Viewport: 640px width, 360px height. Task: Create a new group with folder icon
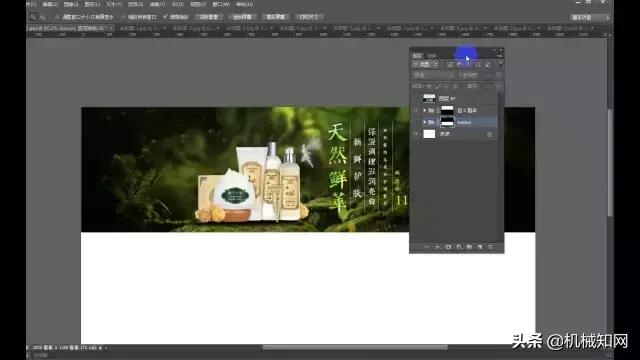coord(469,247)
